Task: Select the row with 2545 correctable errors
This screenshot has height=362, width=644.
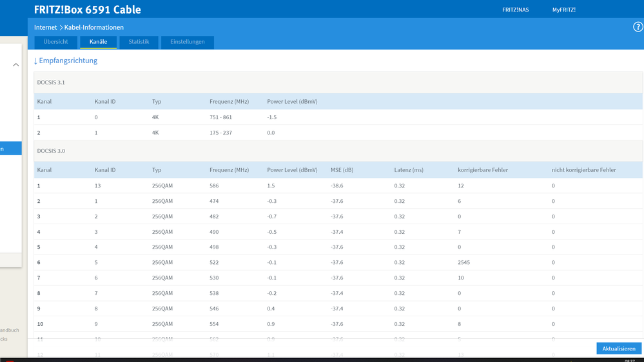Action: coord(338,262)
